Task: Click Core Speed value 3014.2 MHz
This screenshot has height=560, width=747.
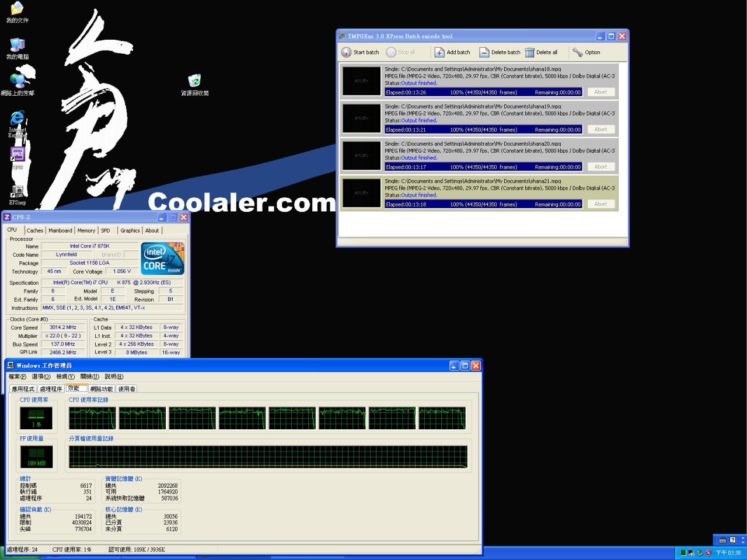Action: click(63, 327)
